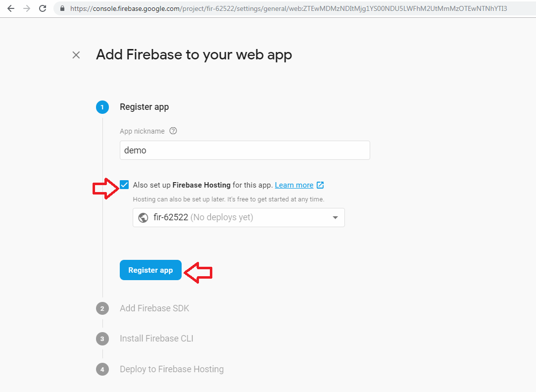The width and height of the screenshot is (536, 392).
Task: Select step 1 Register app heading
Action: (144, 107)
